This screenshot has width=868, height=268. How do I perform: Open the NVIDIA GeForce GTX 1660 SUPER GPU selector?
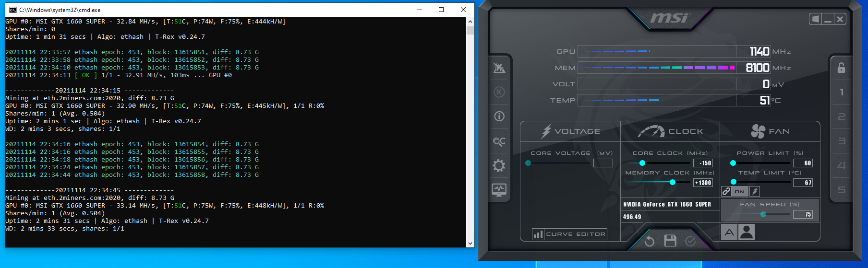click(670, 204)
